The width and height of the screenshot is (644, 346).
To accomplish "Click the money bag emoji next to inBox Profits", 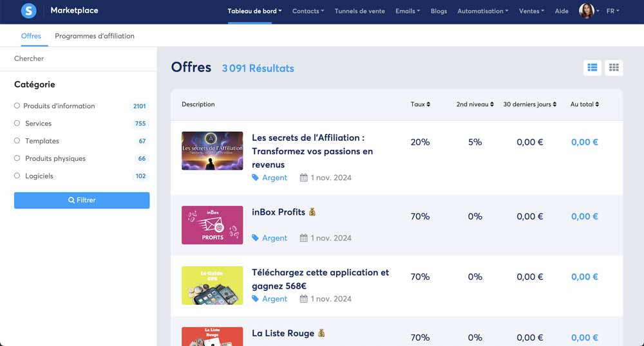I will [x=312, y=212].
